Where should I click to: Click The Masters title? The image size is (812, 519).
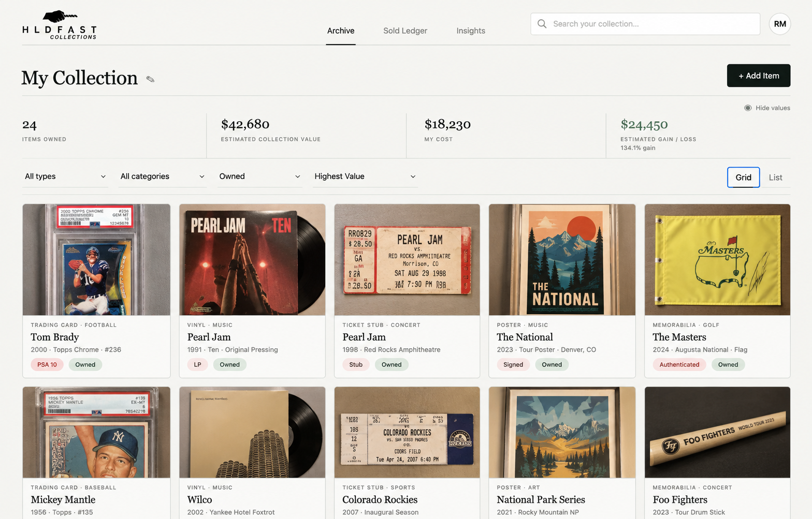pyautogui.click(x=679, y=337)
